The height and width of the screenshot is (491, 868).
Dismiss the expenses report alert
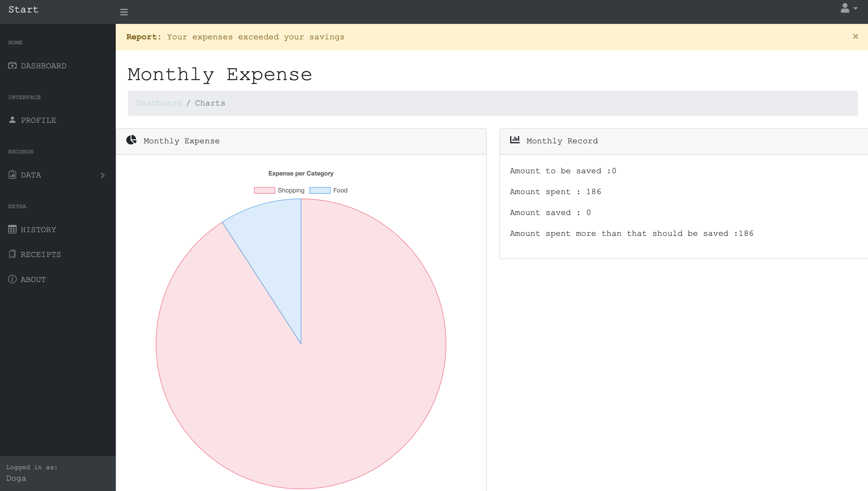click(x=855, y=36)
